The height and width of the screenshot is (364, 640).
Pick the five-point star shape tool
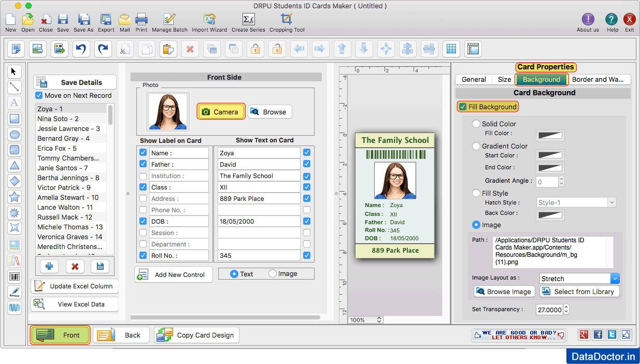[15, 197]
